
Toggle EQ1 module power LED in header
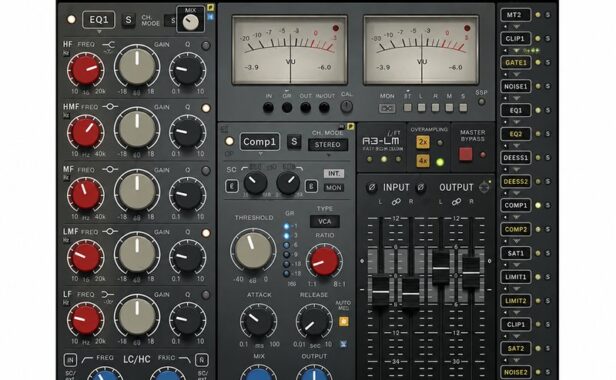(71, 19)
